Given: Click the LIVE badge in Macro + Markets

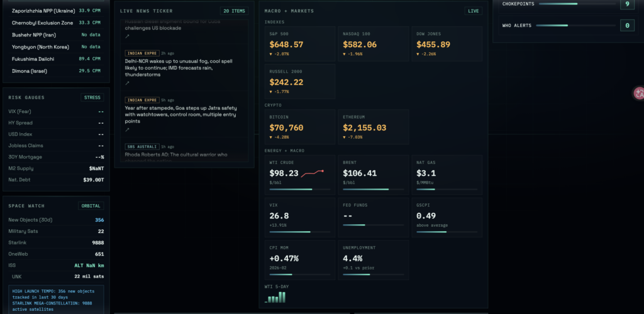Looking at the screenshot, I should (474, 11).
